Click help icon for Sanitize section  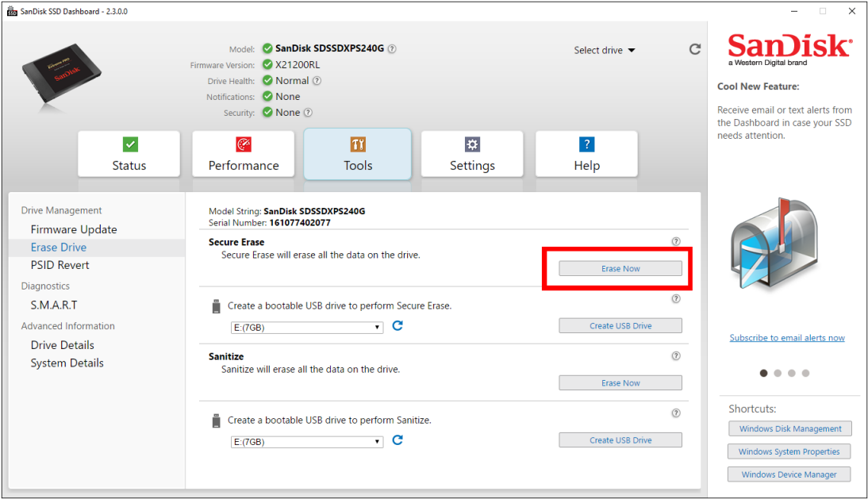coord(676,355)
